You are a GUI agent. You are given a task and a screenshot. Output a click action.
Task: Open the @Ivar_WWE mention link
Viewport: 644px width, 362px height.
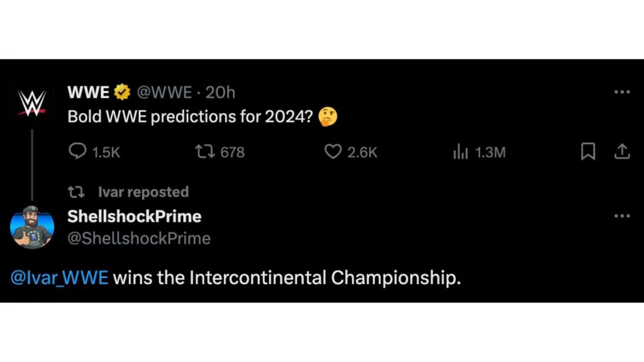click(60, 277)
